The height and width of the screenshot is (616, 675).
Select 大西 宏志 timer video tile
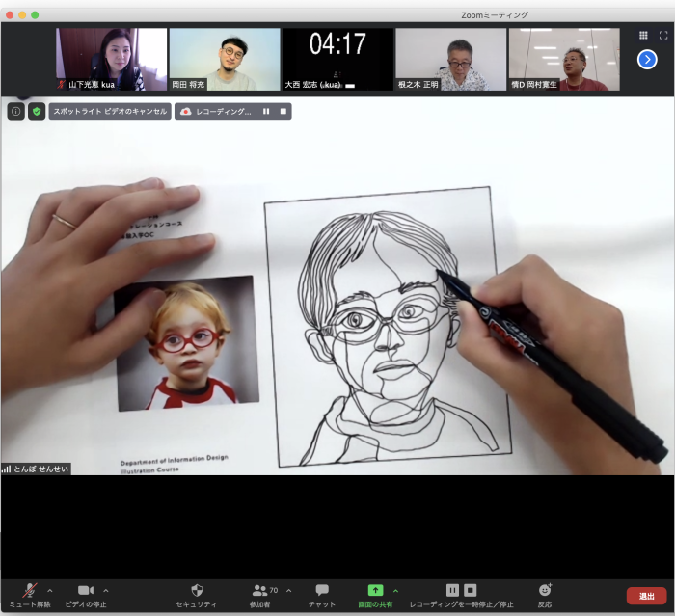click(337, 60)
